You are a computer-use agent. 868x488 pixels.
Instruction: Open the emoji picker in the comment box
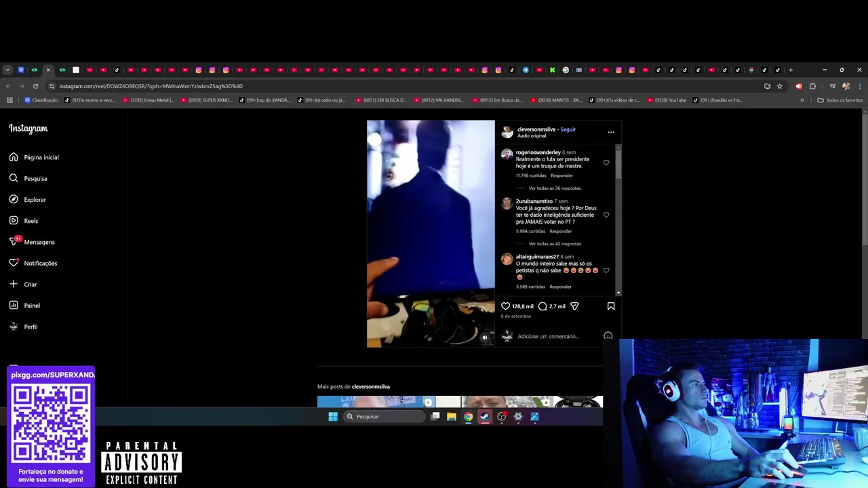tap(608, 336)
